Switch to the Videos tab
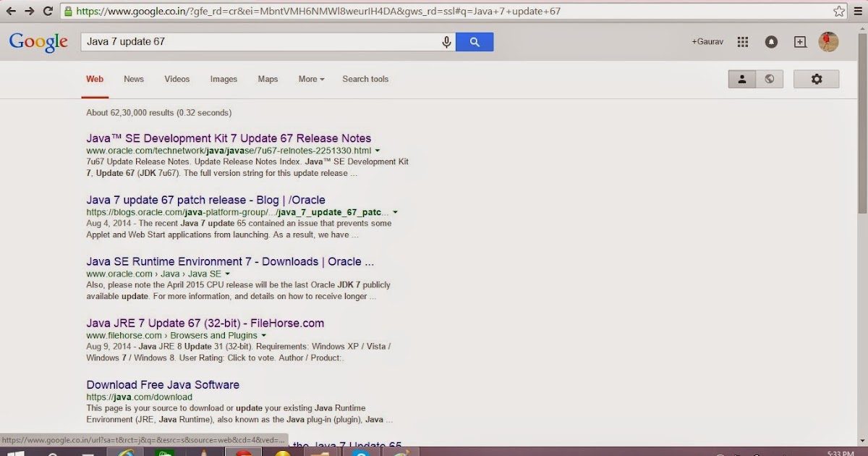Screen dimensions: 868x456 click(x=177, y=79)
